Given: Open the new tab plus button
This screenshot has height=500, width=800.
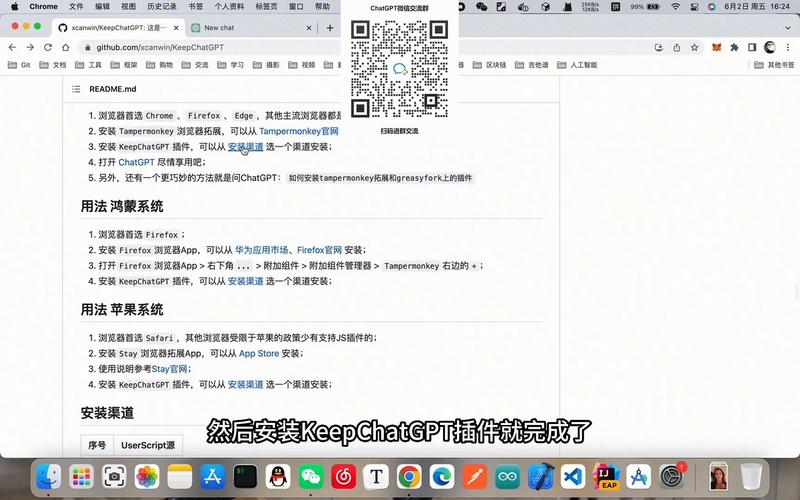Looking at the screenshot, I should (330, 27).
